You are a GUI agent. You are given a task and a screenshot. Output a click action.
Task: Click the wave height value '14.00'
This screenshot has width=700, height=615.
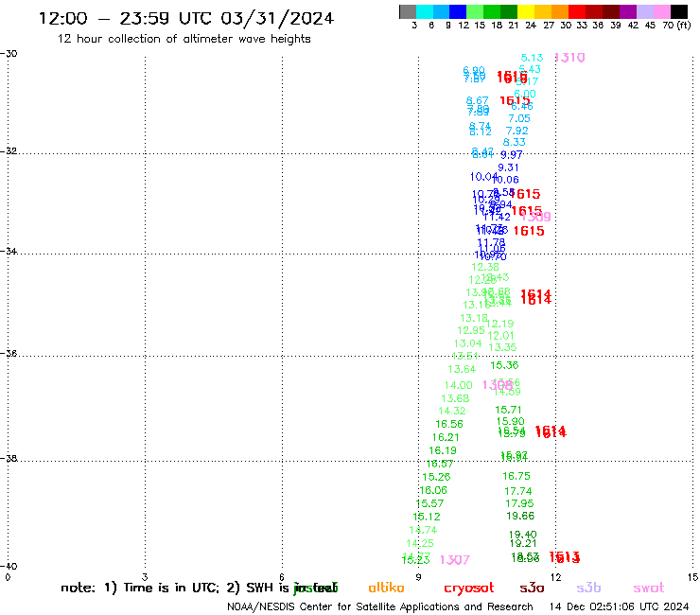coord(459,385)
